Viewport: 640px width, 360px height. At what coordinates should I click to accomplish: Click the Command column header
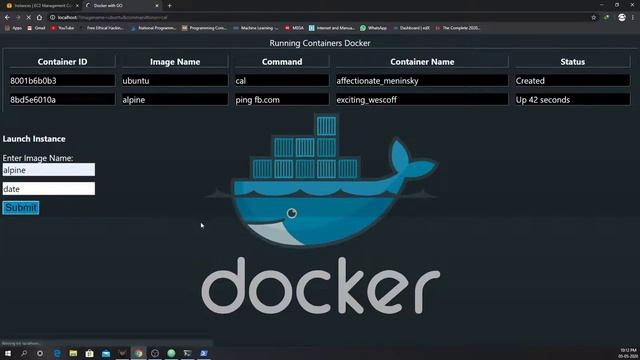[x=282, y=62]
